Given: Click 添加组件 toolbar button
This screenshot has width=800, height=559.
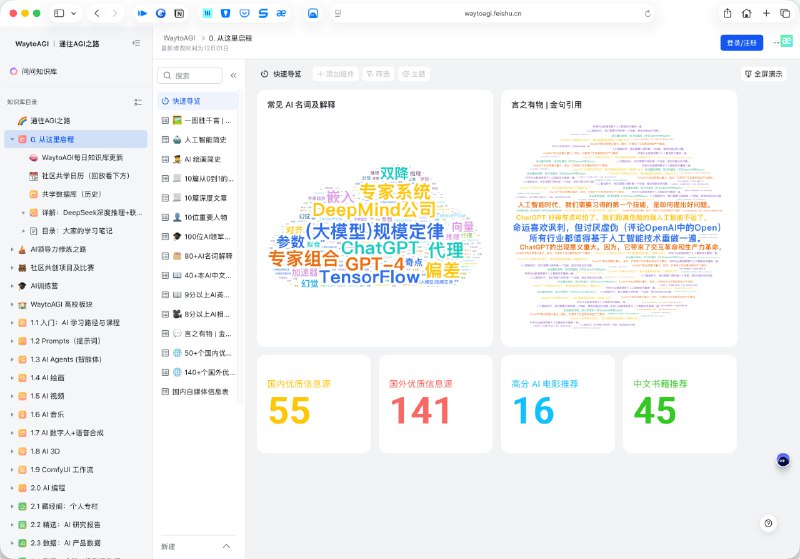Looking at the screenshot, I should pyautogui.click(x=336, y=74).
